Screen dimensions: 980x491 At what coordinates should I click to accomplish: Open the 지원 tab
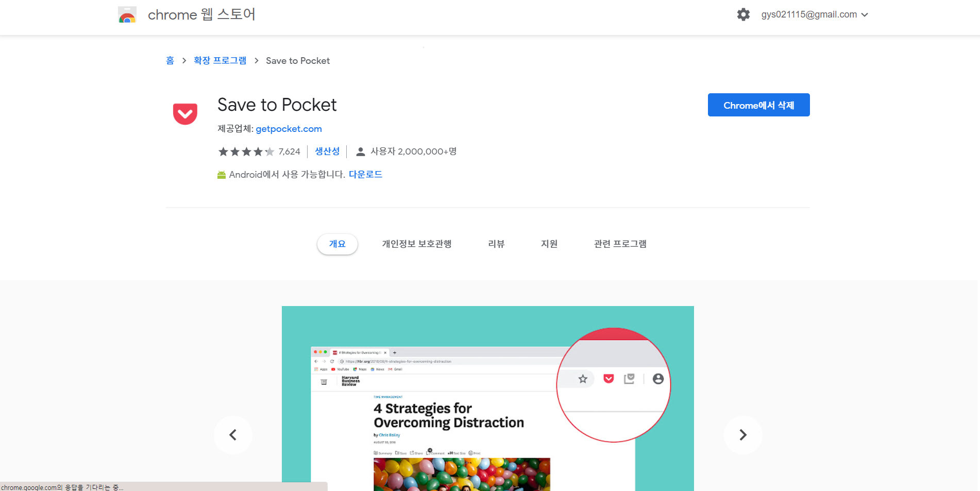coord(549,244)
